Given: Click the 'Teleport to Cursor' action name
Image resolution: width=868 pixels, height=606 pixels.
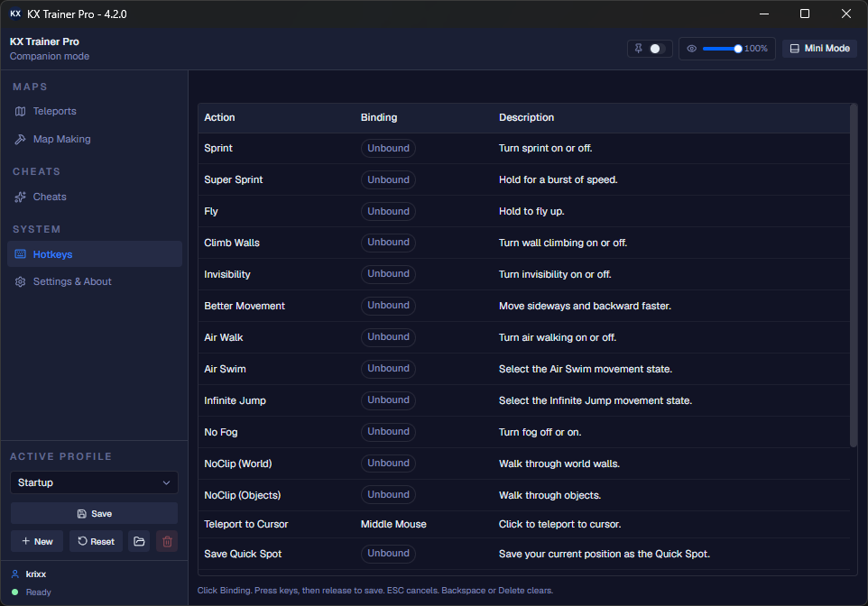Looking at the screenshot, I should point(245,524).
